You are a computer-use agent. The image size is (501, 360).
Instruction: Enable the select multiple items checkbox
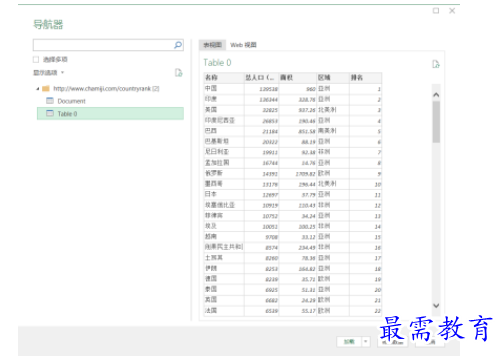36,59
